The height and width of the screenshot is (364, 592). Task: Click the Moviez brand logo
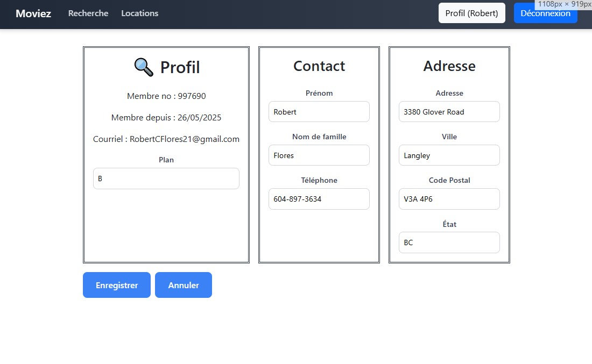pos(33,13)
